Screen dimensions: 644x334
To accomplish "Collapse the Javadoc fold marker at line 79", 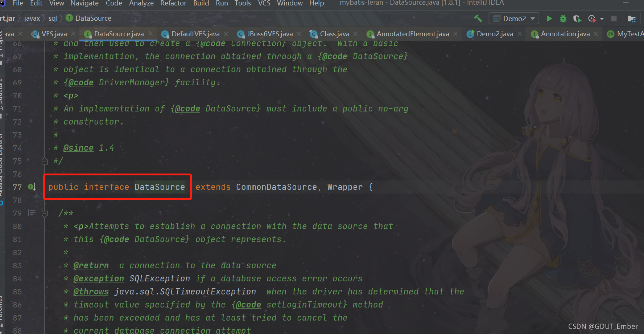I will [x=45, y=213].
